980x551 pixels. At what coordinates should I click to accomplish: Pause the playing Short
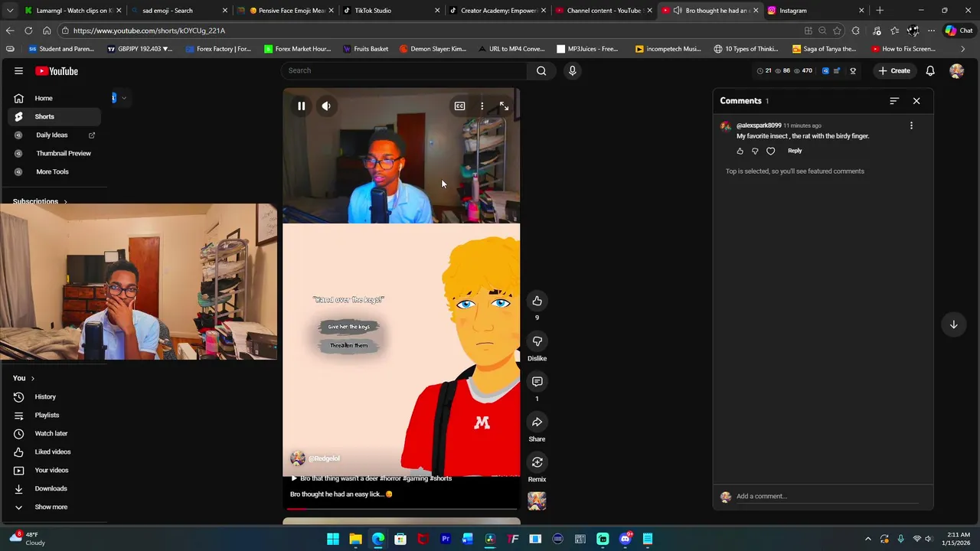(x=302, y=106)
